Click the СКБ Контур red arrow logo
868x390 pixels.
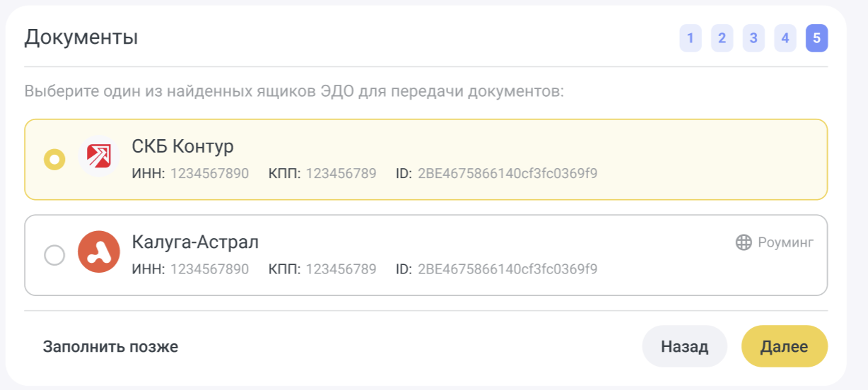pos(99,157)
